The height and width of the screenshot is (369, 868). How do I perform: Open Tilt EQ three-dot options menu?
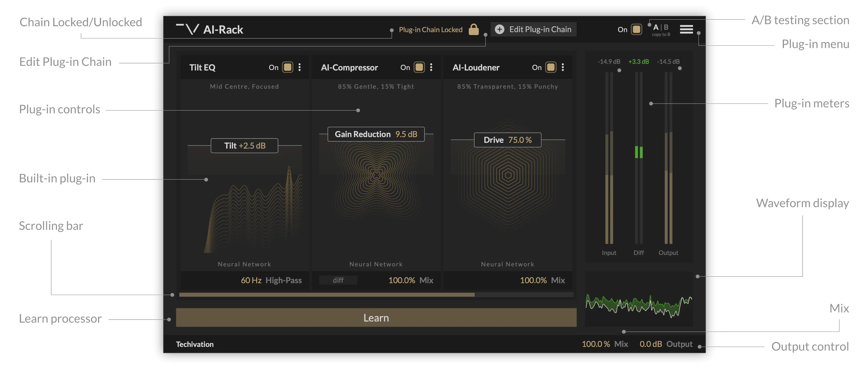(x=300, y=67)
